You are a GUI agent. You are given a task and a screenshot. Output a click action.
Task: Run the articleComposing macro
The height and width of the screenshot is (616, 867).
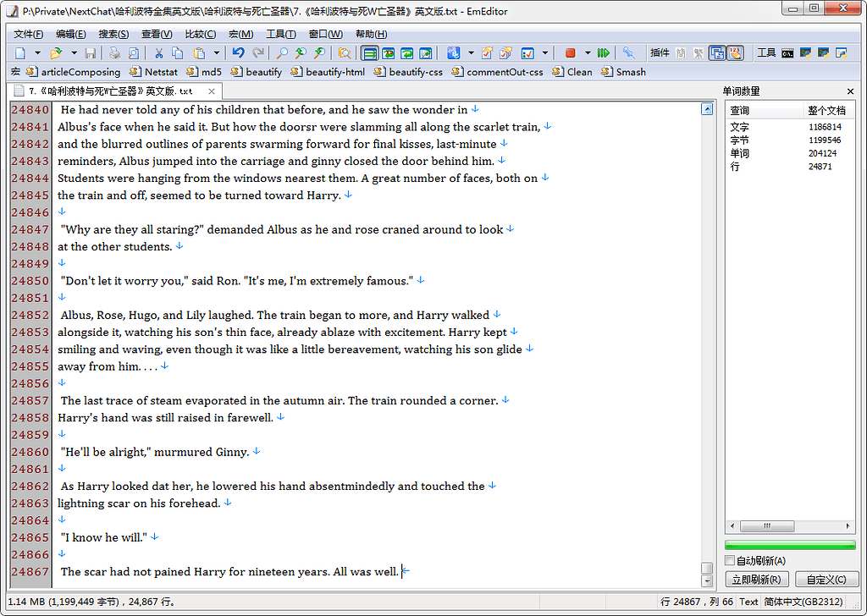coord(74,72)
